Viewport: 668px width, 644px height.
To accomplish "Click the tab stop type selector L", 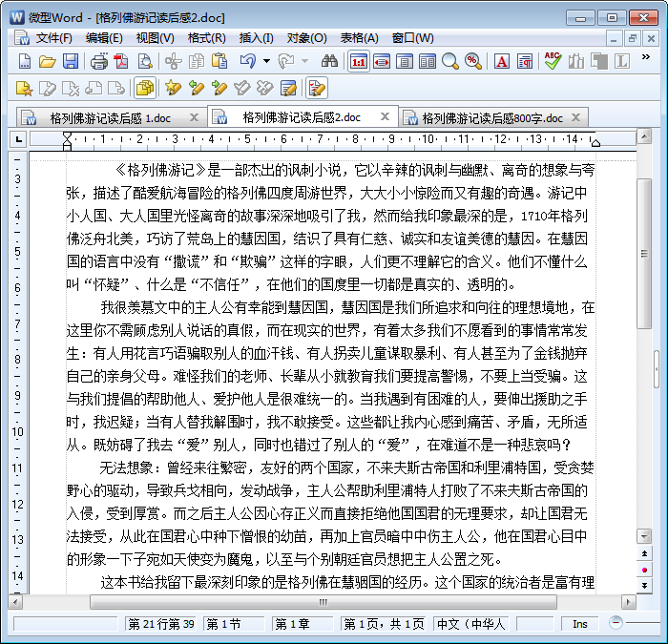I will [18, 139].
